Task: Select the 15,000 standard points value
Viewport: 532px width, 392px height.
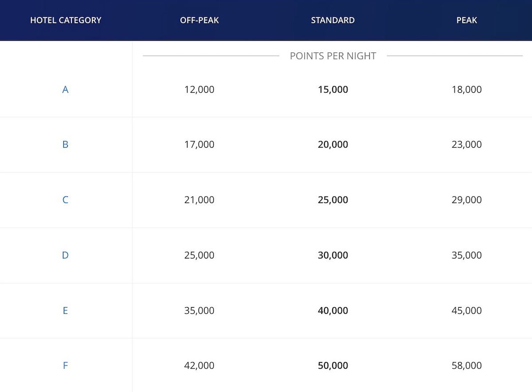Action: coord(332,90)
